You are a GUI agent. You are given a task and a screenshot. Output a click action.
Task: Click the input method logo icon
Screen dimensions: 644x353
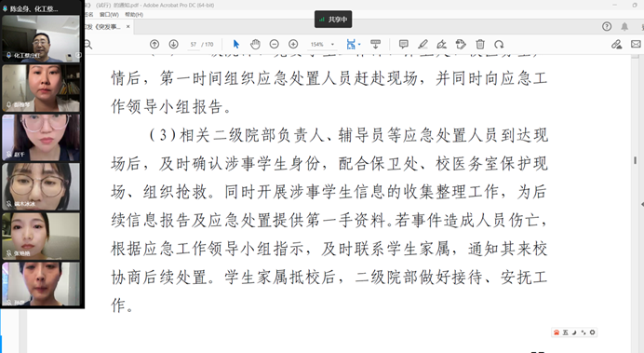click(x=557, y=332)
